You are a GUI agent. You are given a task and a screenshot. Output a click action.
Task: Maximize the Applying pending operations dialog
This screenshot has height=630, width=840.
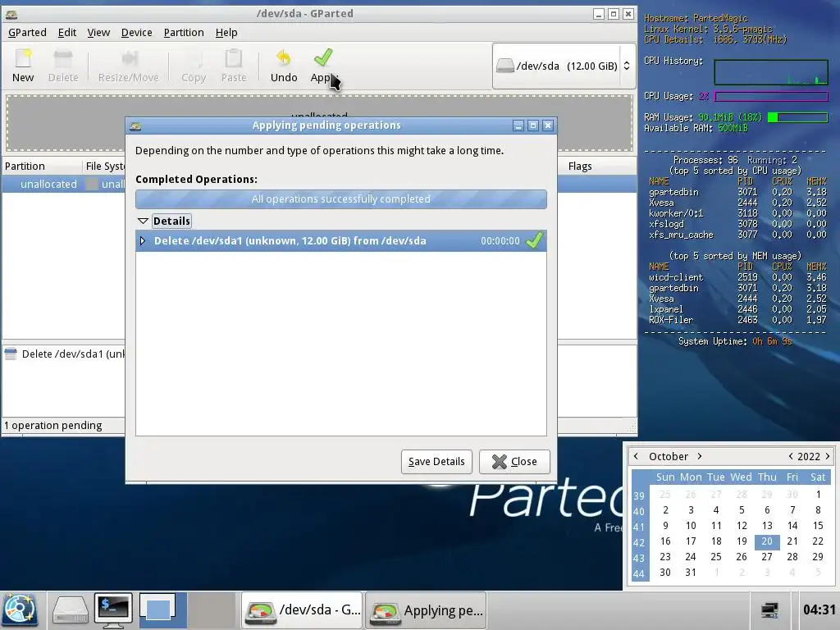[533, 126]
